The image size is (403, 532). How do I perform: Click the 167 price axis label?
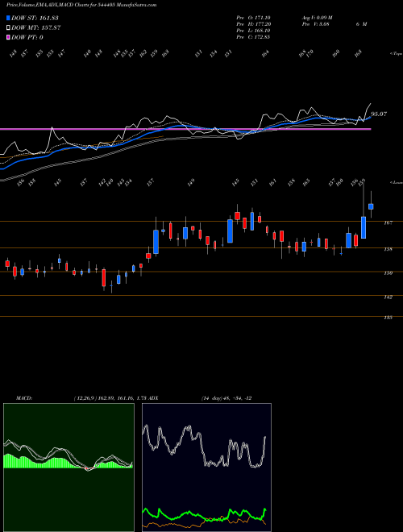click(x=388, y=223)
